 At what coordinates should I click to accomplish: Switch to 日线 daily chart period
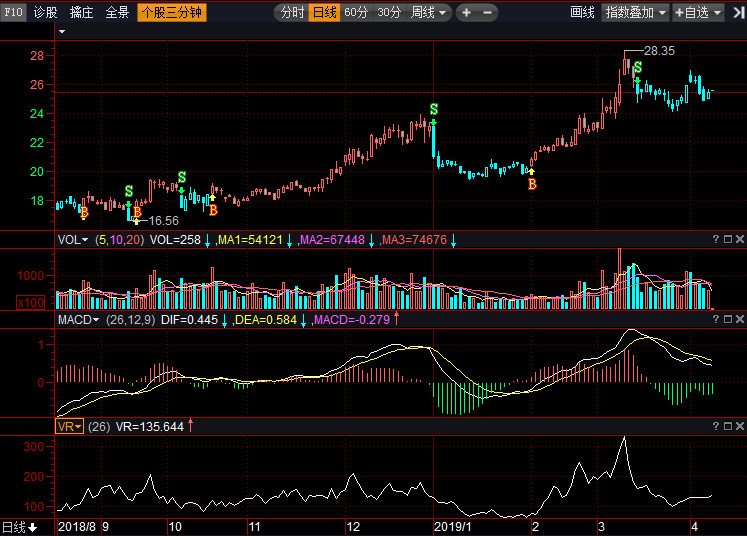[x=324, y=13]
